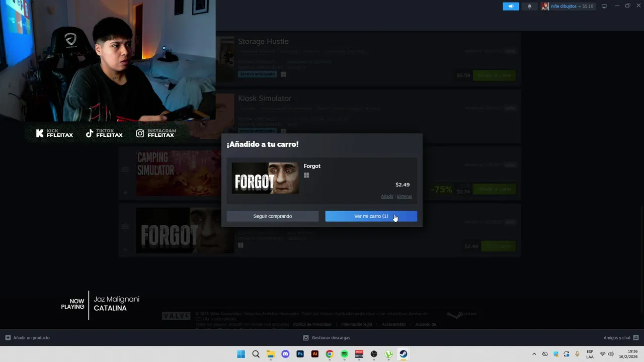
Task: Open the Steam announcements megaphone button
Action: [511, 6]
